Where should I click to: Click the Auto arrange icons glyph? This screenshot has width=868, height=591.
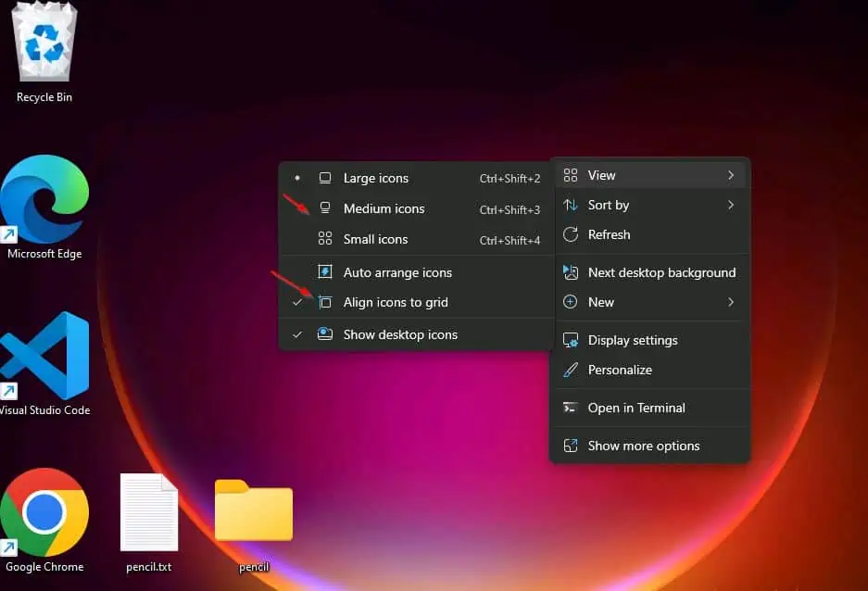coord(325,271)
